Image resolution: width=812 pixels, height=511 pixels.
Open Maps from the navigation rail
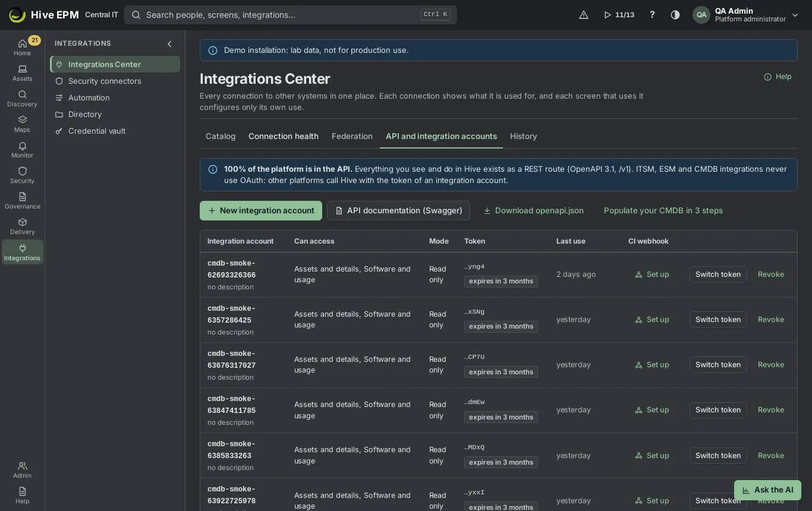tap(22, 124)
